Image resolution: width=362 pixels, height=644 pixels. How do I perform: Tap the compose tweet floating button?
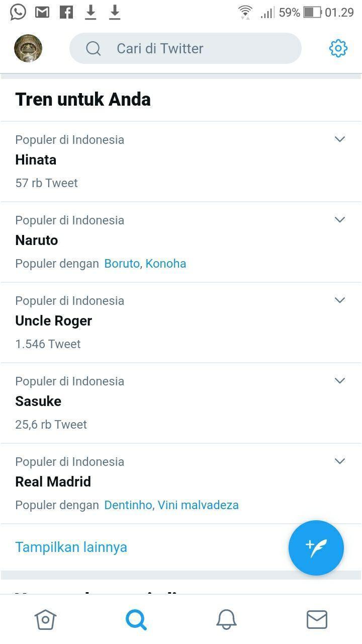(x=316, y=547)
